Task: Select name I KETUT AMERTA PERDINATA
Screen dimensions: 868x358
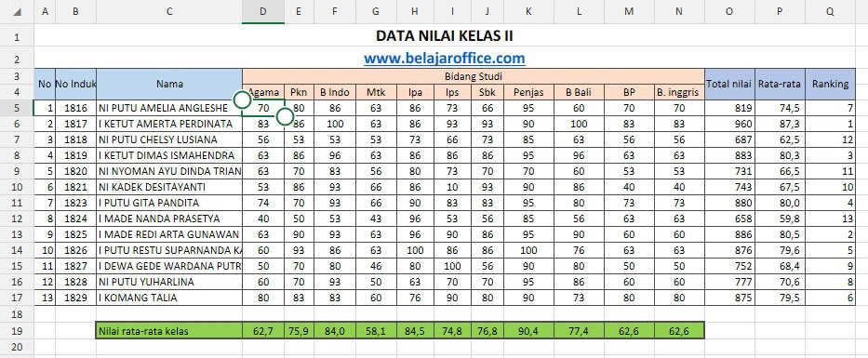Action: pos(168,124)
